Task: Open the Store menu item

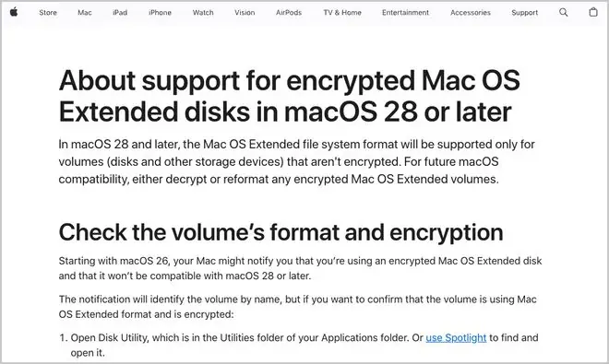Action: 48,12
